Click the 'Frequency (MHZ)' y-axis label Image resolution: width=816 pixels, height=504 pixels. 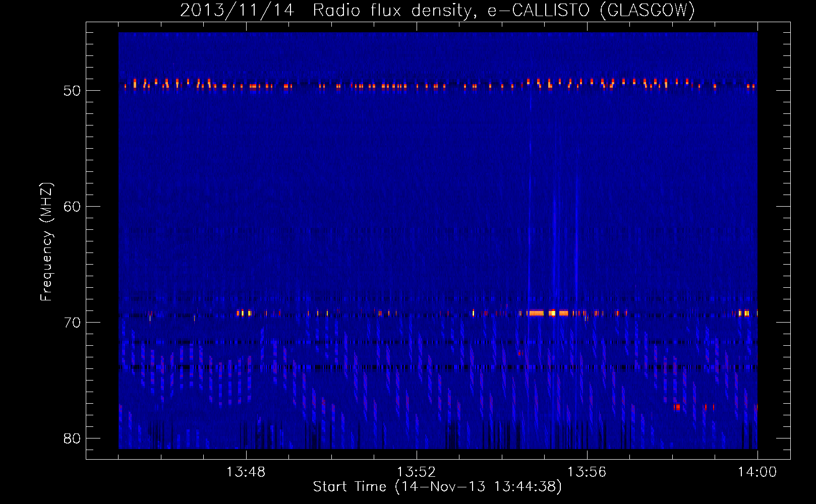click(x=46, y=242)
